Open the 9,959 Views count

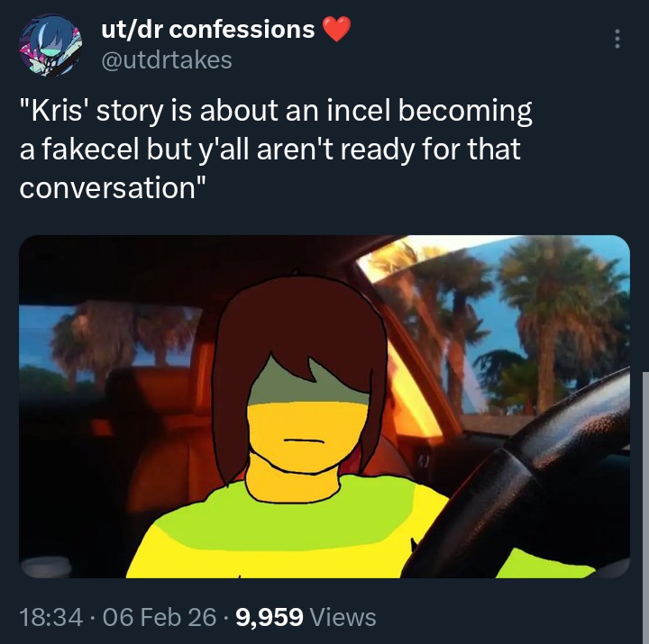coord(306,617)
